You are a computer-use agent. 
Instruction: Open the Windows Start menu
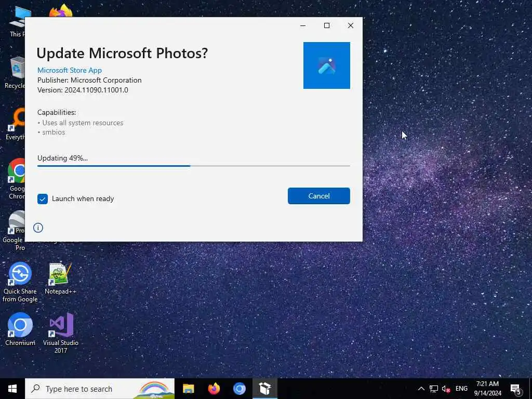[x=12, y=389]
